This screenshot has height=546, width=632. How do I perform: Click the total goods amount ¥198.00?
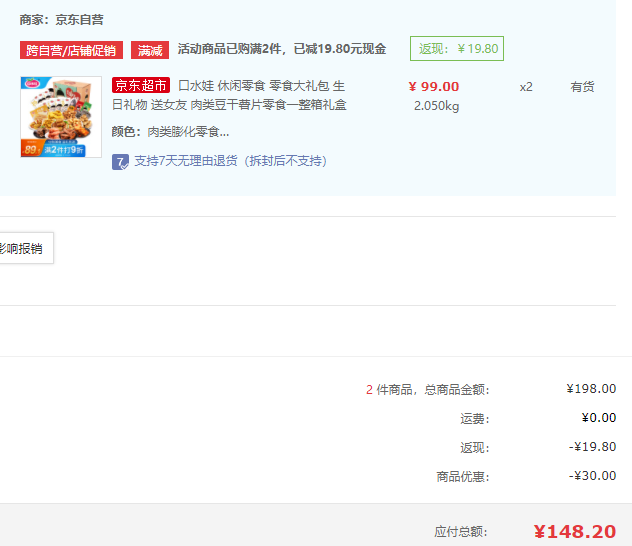tap(591, 389)
